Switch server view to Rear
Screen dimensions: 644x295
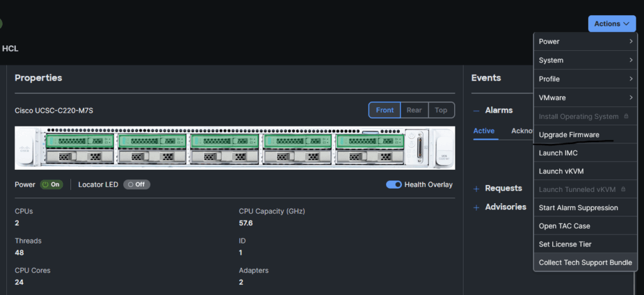(x=414, y=110)
